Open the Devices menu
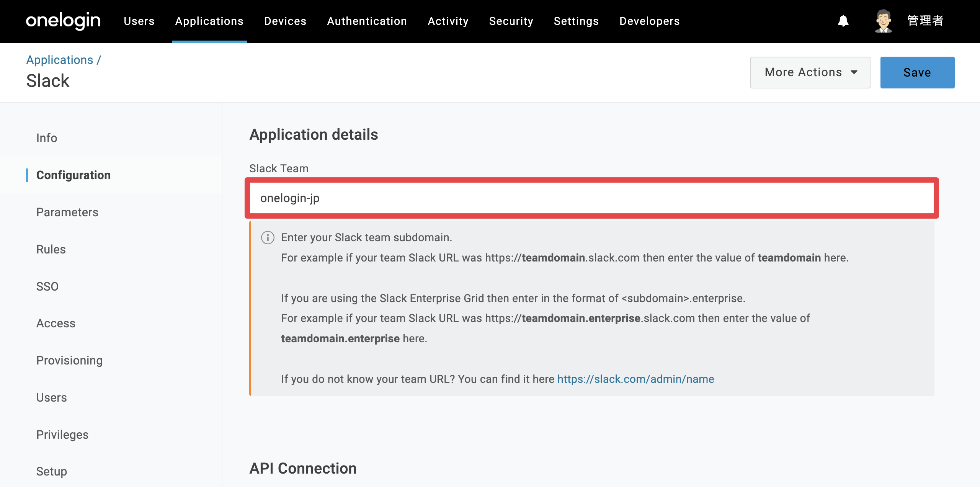This screenshot has width=980, height=487. pos(285,21)
